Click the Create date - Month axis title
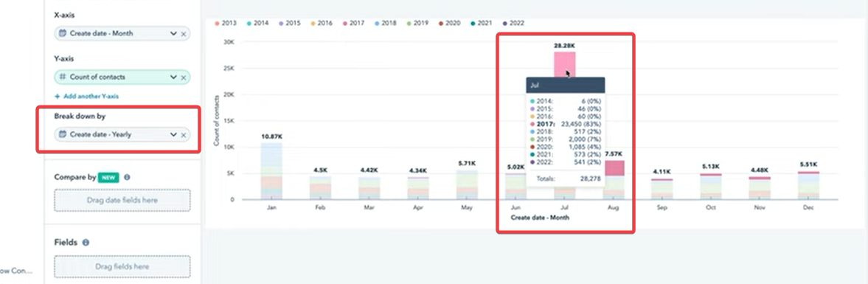This screenshot has width=868, height=284. 540,218
